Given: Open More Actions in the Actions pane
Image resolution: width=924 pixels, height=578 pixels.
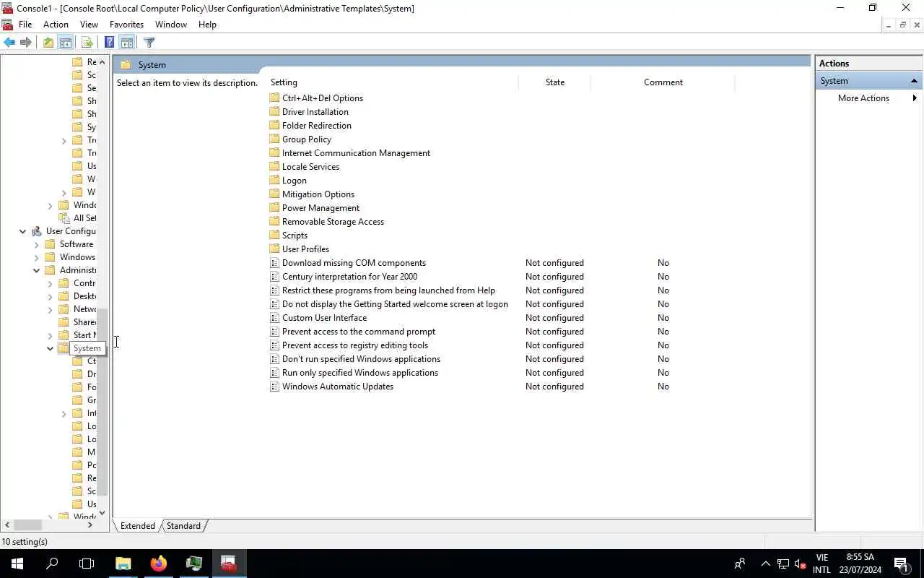Looking at the screenshot, I should coord(869,98).
